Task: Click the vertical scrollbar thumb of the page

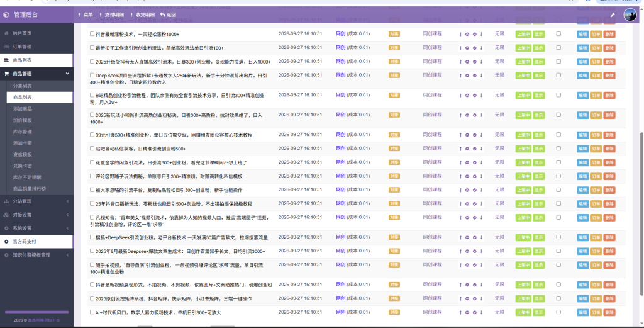Action: pyautogui.click(x=641, y=213)
